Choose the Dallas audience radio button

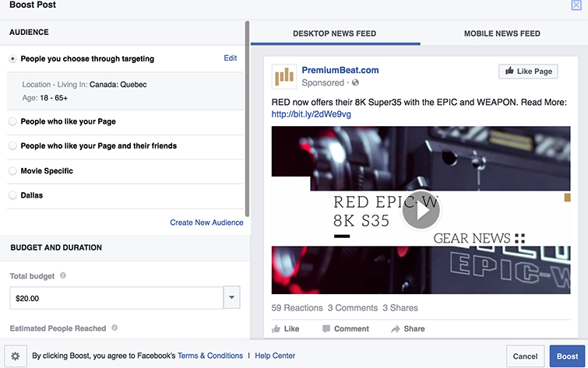(x=12, y=196)
